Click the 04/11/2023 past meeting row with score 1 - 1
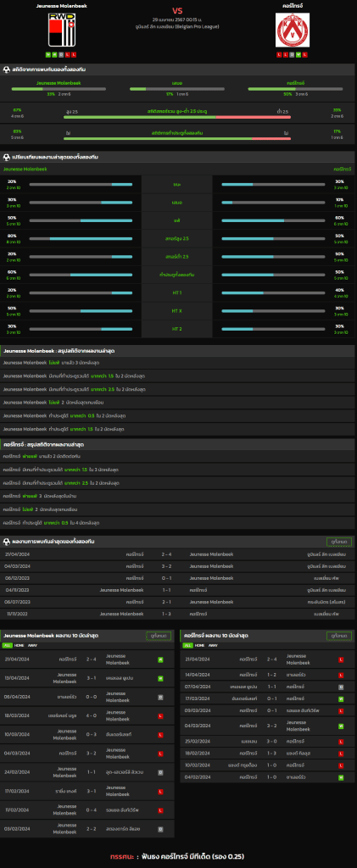Image resolution: width=357 pixels, height=868 pixels. click(x=178, y=590)
